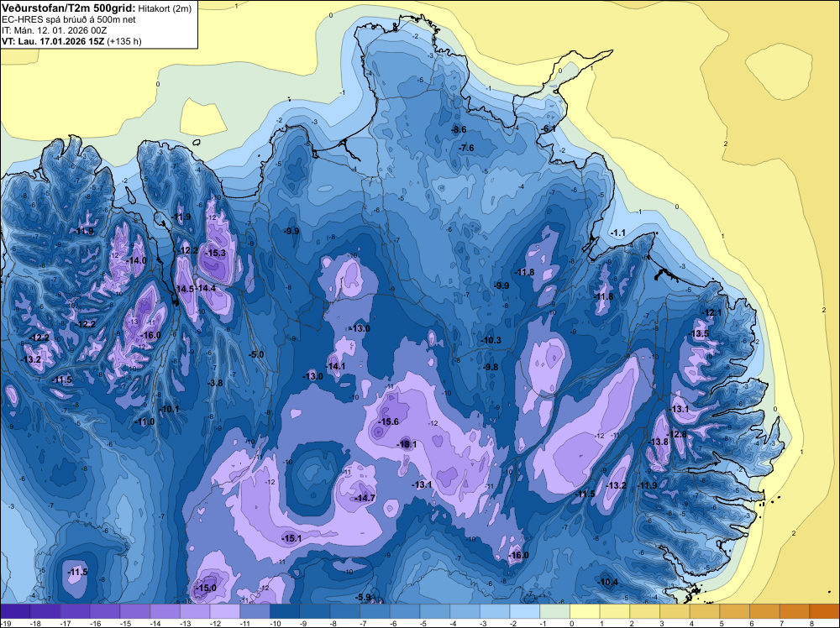840x628 pixels.
Task: Click the -7.6 temperature label
Action: pyautogui.click(x=466, y=148)
